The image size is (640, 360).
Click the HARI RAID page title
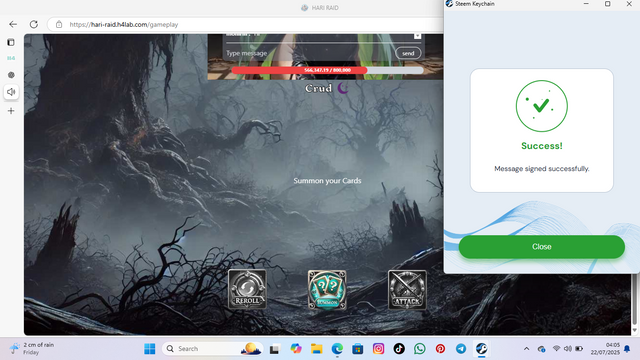click(325, 8)
